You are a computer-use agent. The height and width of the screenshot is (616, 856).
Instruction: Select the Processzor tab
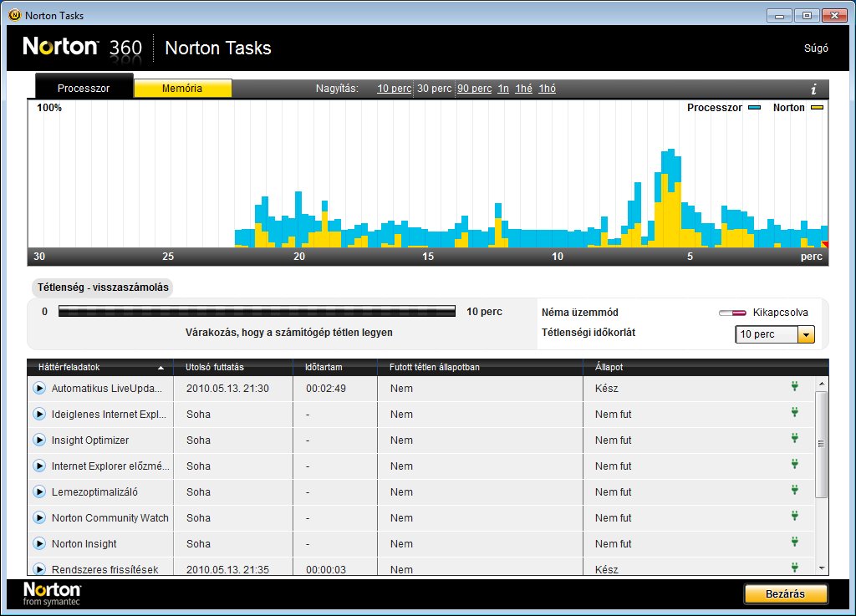[84, 89]
